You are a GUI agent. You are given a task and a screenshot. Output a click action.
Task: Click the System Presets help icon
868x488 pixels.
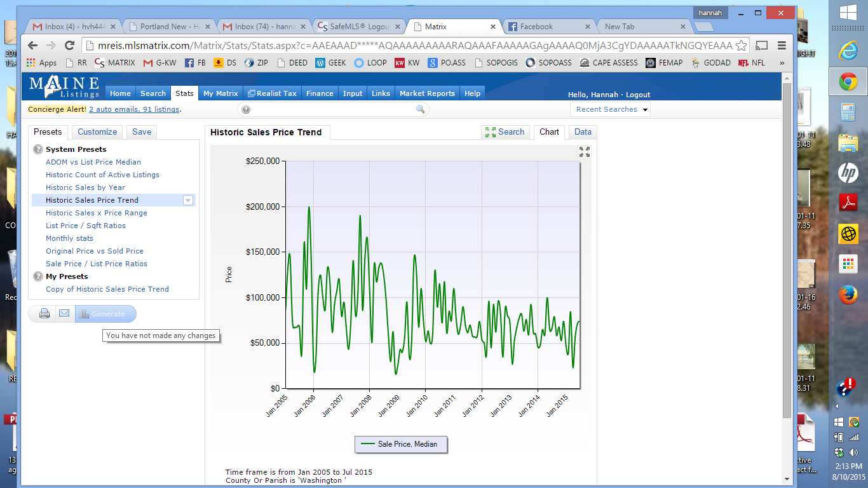[38, 149]
